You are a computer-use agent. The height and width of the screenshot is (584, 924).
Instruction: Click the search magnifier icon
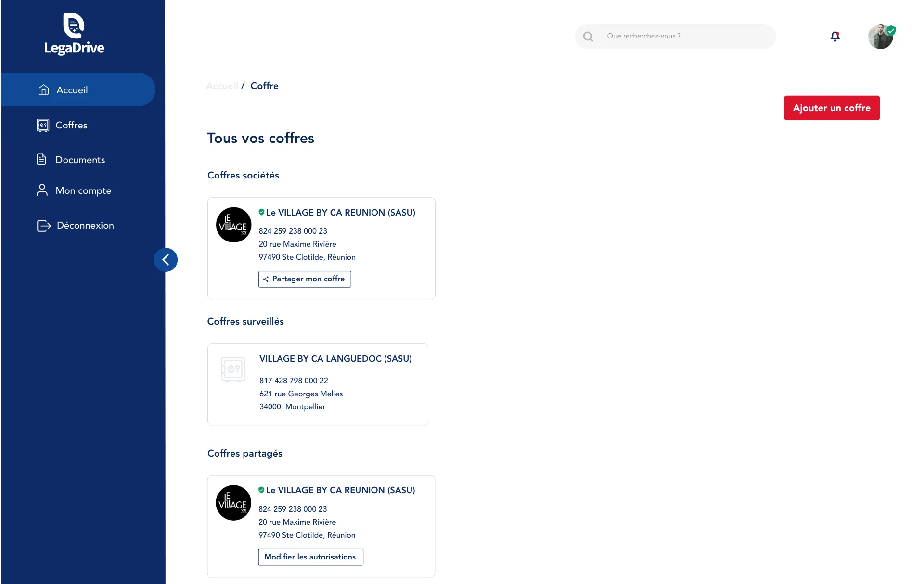point(588,37)
